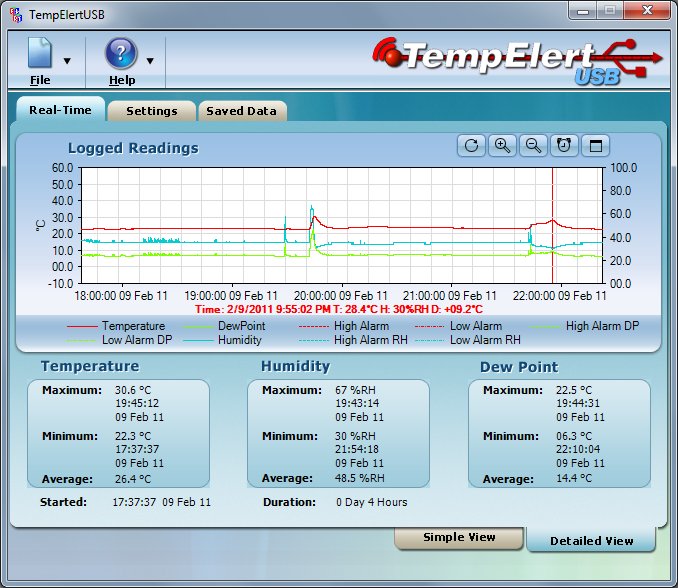Screen dimensions: 678x588
Task: Click the Temperature legend red line
Action: (82, 326)
